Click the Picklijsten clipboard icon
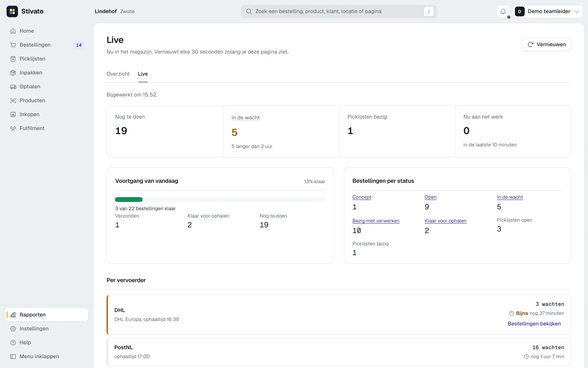The height and width of the screenshot is (368, 588). pos(13,59)
